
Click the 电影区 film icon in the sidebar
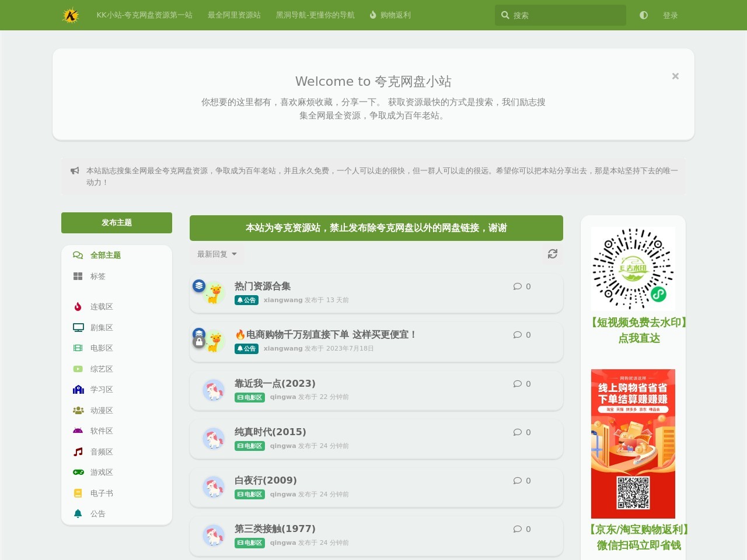[78, 348]
